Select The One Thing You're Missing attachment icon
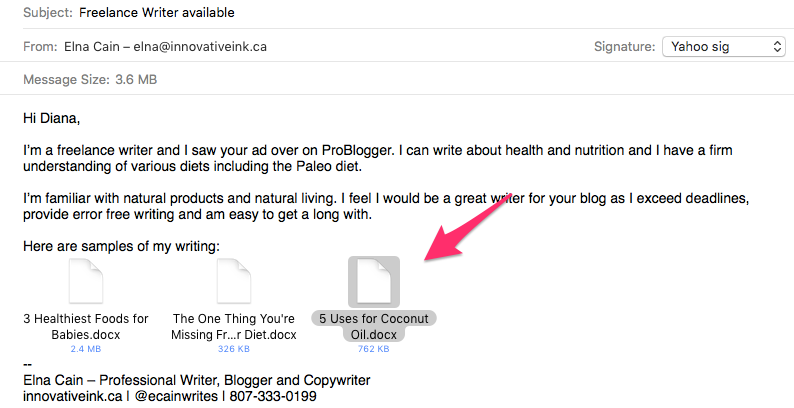This screenshot has width=794, height=408. point(234,282)
